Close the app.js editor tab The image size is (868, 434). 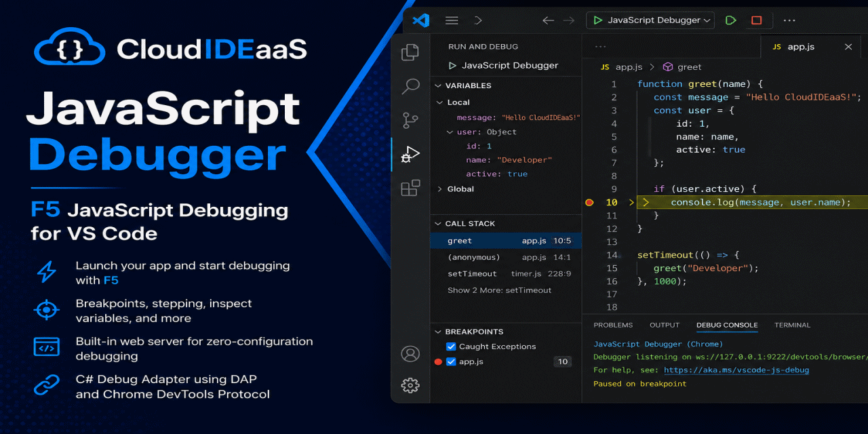tap(848, 47)
